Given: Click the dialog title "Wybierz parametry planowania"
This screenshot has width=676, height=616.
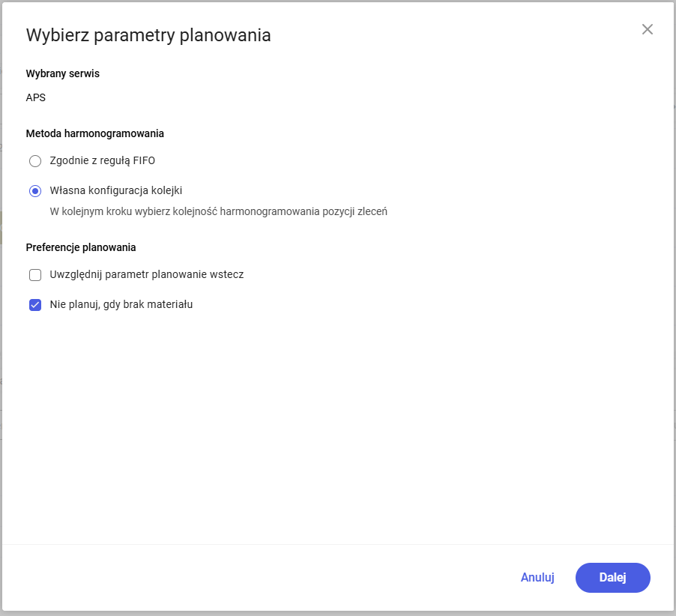Looking at the screenshot, I should tap(148, 34).
